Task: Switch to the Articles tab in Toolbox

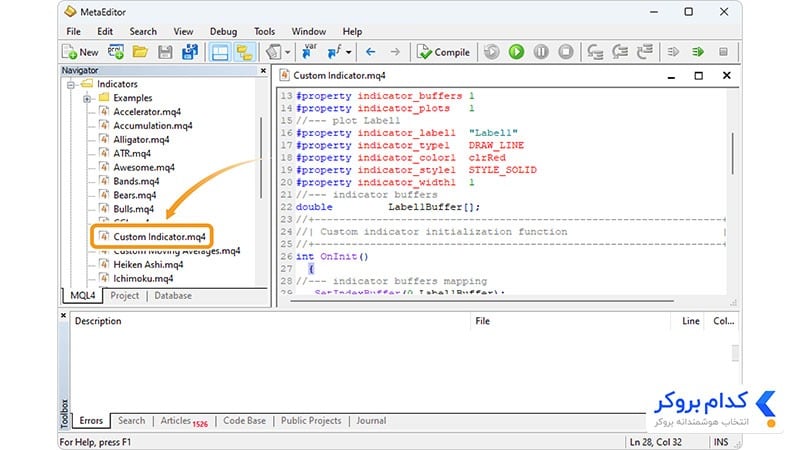Action: 184,421
